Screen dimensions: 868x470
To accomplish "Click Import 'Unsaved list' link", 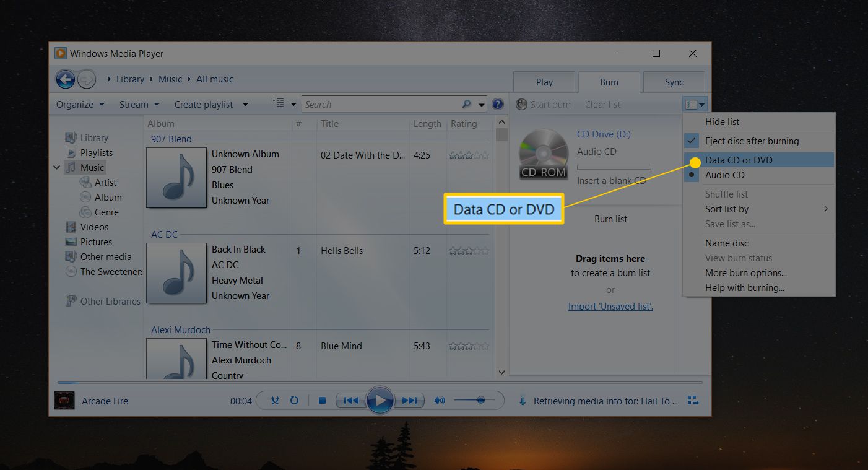I will 610,306.
